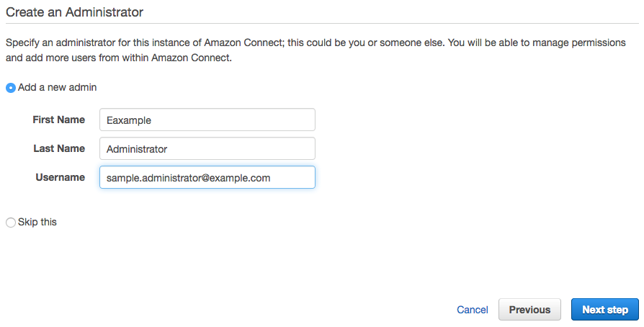Proceed with the Next step button
This screenshot has height=327, width=644.
[605, 310]
